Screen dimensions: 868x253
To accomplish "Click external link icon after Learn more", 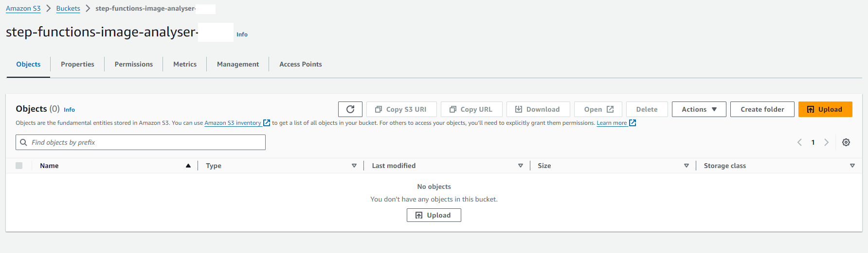I will [633, 123].
